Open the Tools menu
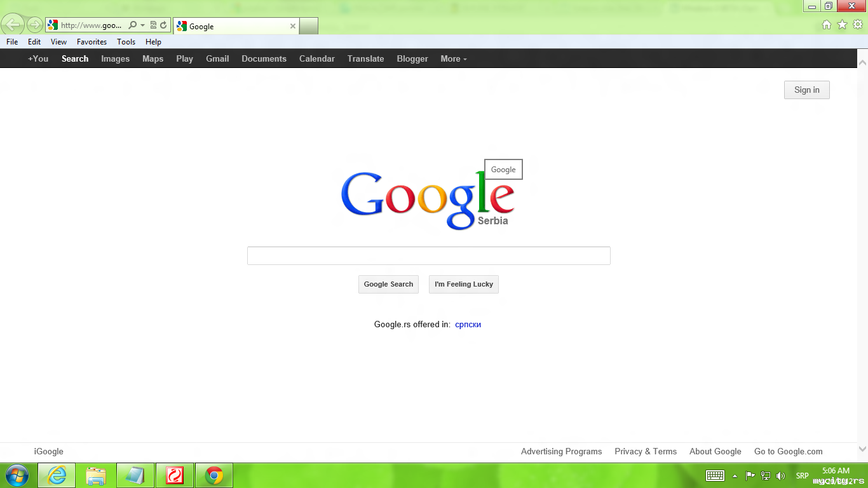 (126, 42)
